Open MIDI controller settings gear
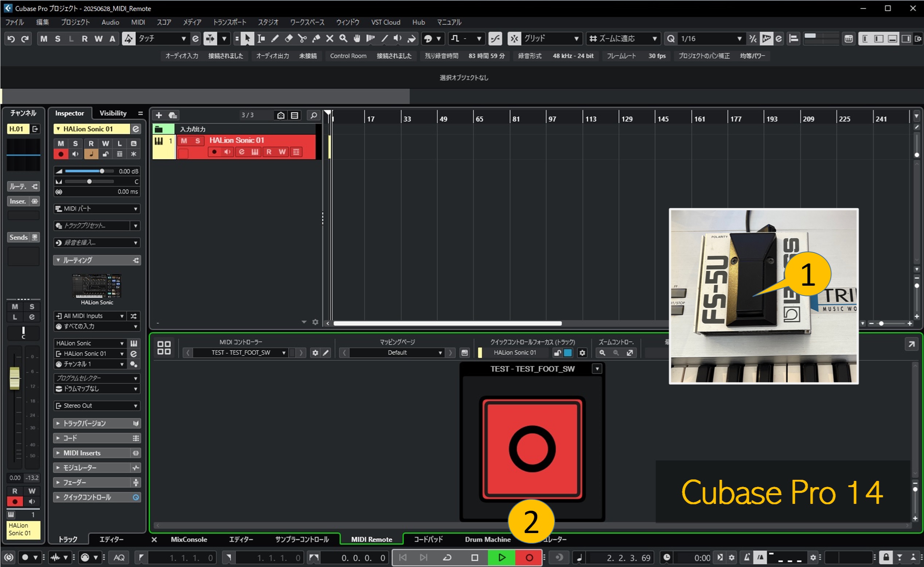The height and width of the screenshot is (567, 924). 315,353
